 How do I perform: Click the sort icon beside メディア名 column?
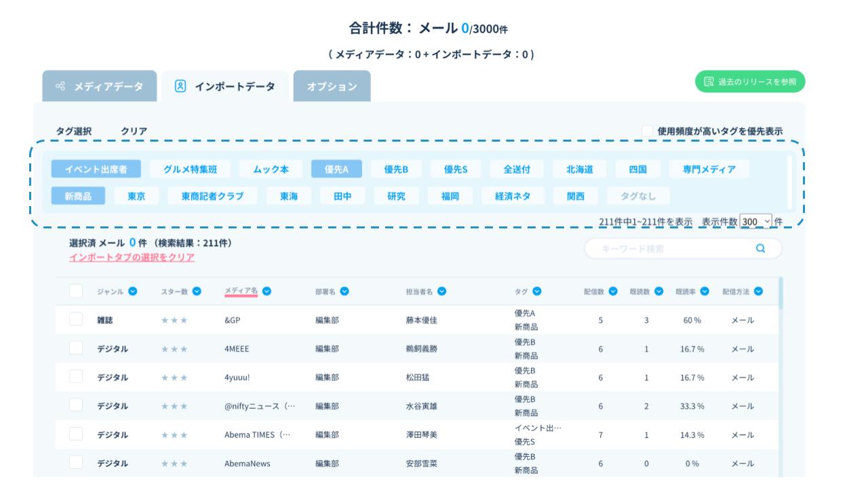coord(267,291)
